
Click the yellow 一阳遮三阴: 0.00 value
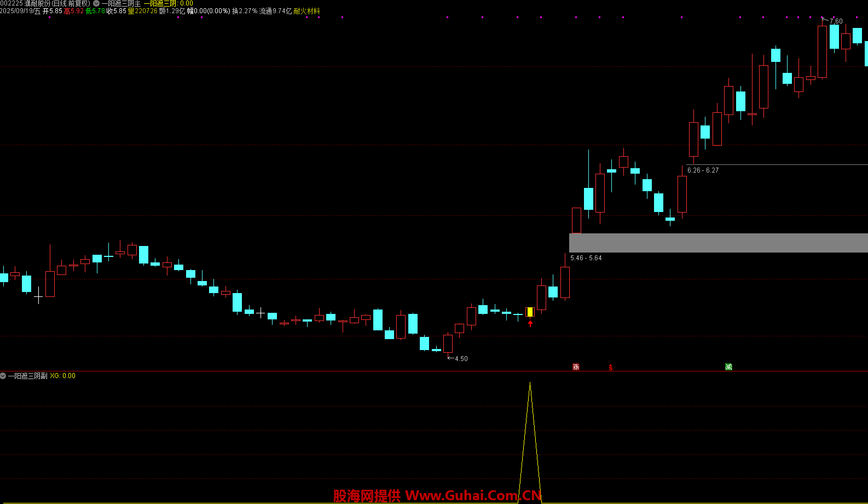pos(169,3)
